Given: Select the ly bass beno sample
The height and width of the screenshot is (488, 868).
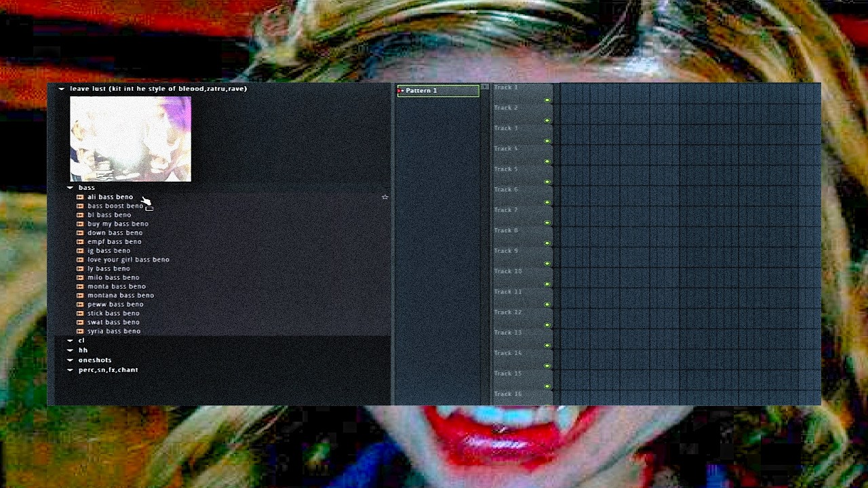Looking at the screenshot, I should click(108, 268).
